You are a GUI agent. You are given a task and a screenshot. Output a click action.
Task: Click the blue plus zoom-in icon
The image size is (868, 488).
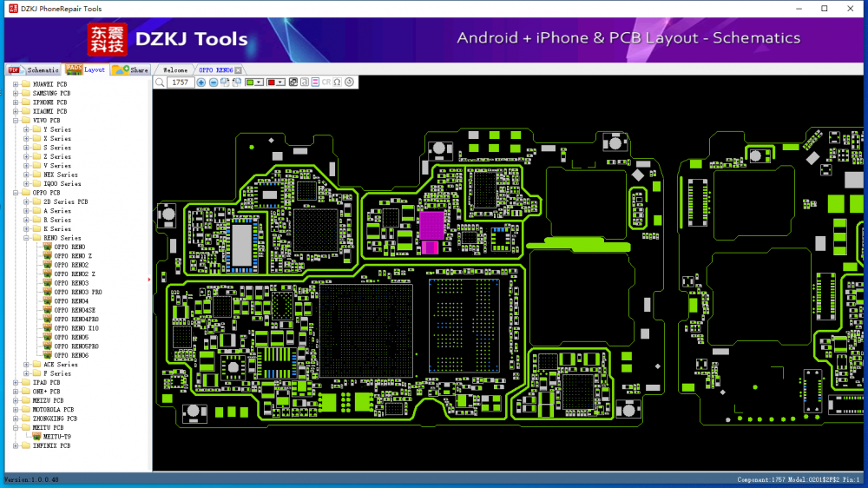tap(201, 82)
